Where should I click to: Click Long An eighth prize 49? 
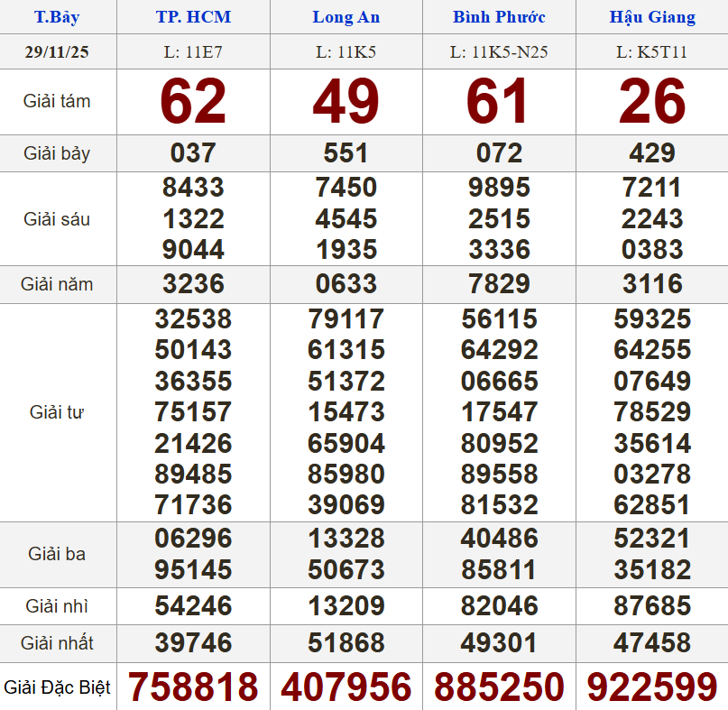tap(346, 101)
